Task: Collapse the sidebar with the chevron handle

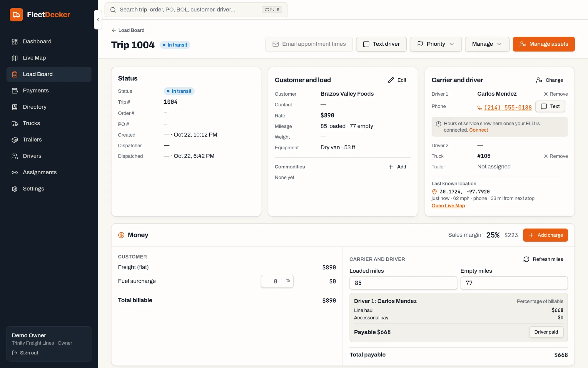Action: (x=98, y=20)
